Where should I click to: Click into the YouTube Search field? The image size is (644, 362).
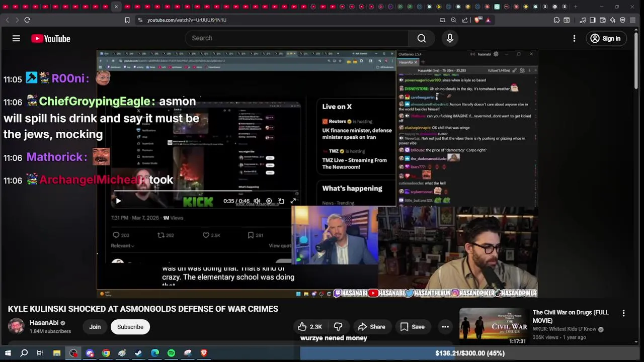pos(297,38)
